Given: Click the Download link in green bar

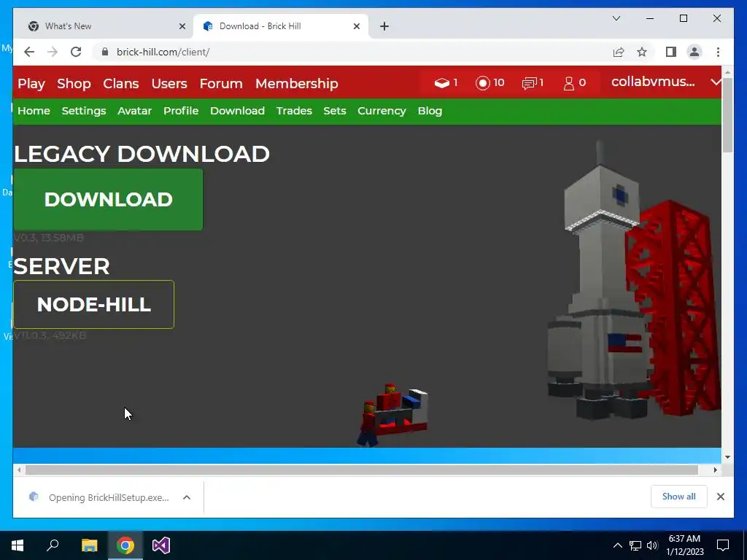Looking at the screenshot, I should coord(237,111).
